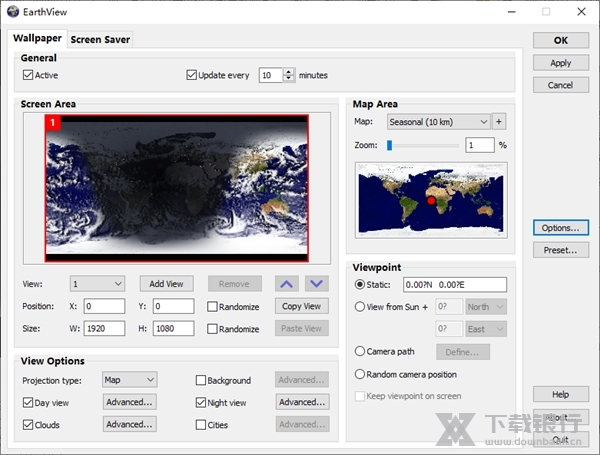Open the Projection type dropdown
This screenshot has width=600, height=455.
point(129,380)
